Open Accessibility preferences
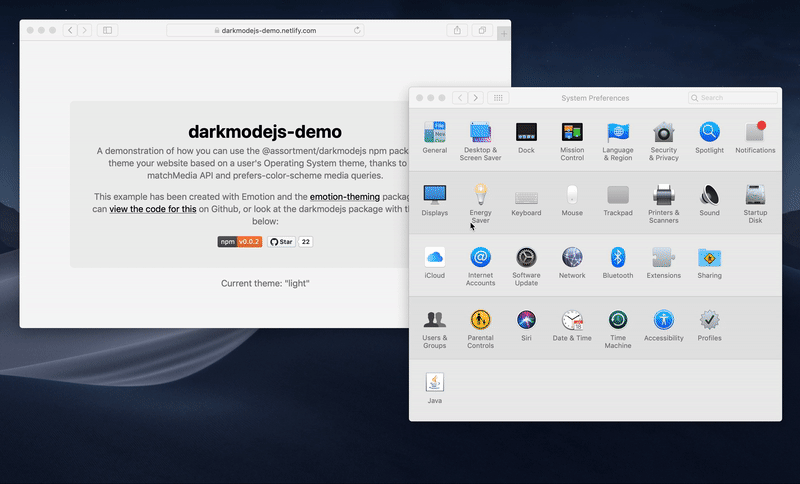 coord(664,325)
